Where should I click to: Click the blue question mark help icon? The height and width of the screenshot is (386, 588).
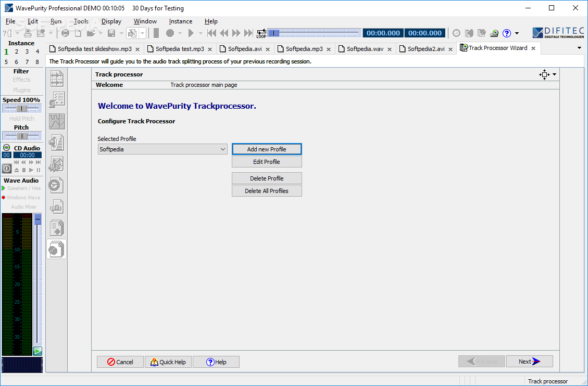(x=507, y=33)
